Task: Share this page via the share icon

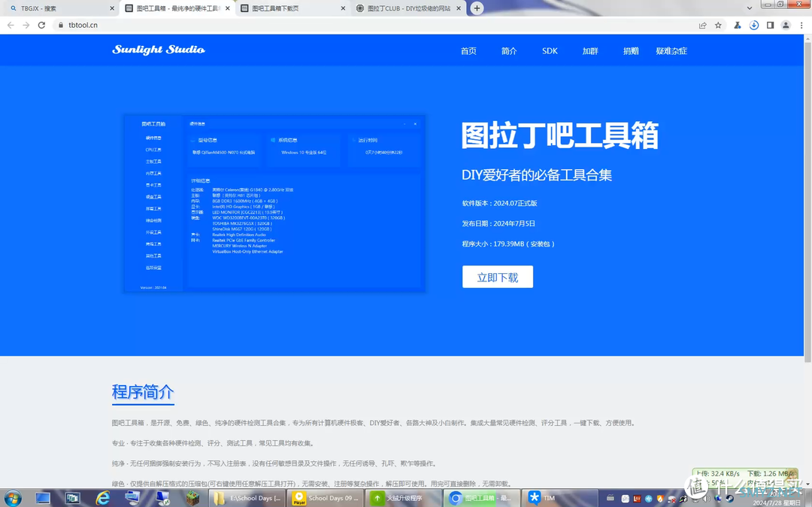Action: [x=703, y=25]
